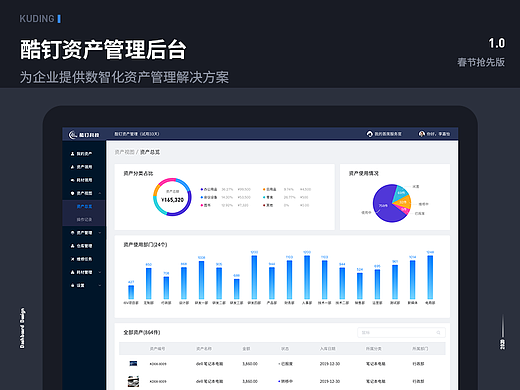Expand the 资产管理 sidebar group arrow
This screenshot has height=390, width=520.
click(x=100, y=233)
